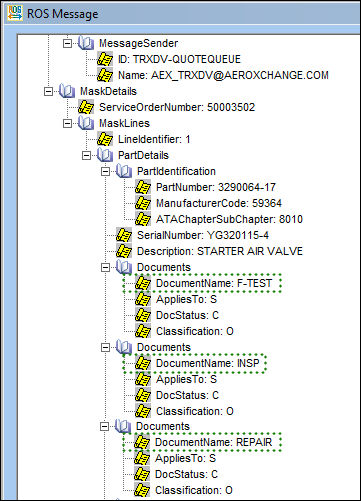361x501 pixels.
Task: Collapse the PartIdentification node
Action: (x=105, y=171)
